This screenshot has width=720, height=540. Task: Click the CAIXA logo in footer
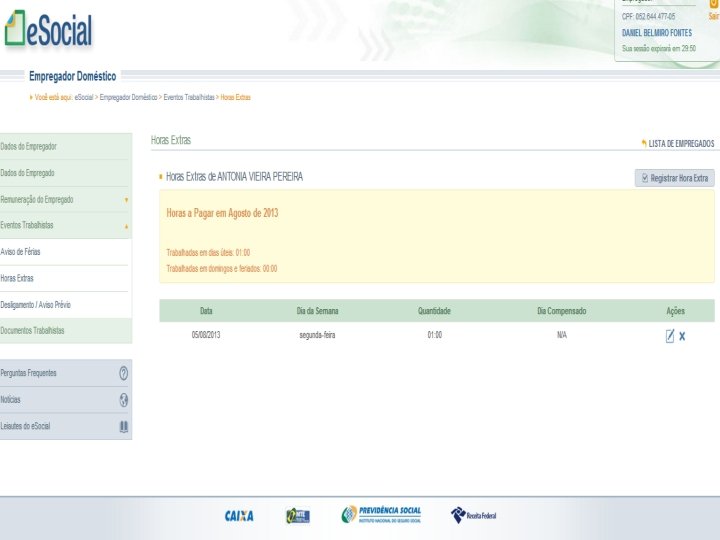click(239, 516)
